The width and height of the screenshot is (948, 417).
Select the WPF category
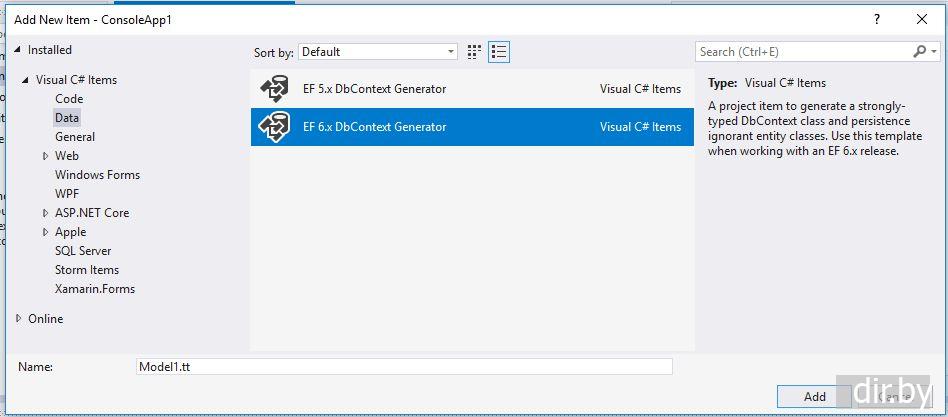click(x=67, y=194)
